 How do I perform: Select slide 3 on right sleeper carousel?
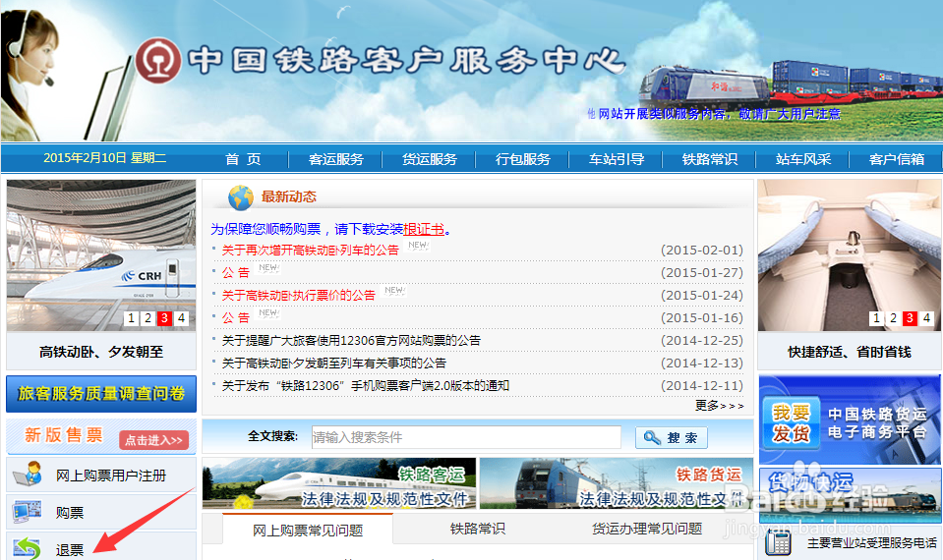910,318
